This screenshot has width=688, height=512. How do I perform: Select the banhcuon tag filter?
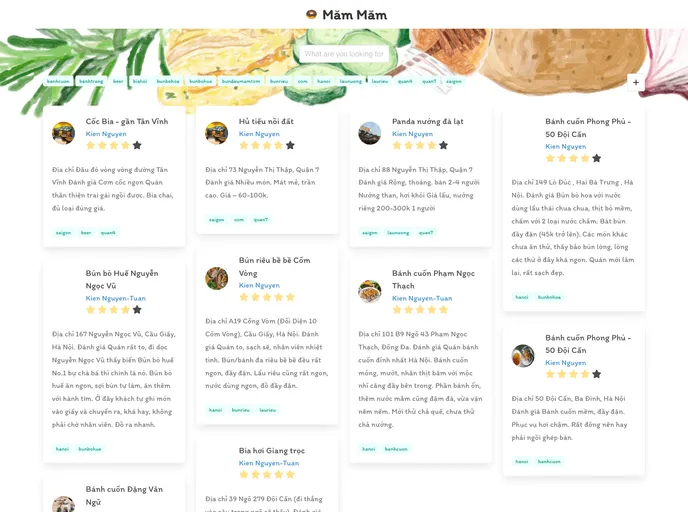pyautogui.click(x=59, y=81)
